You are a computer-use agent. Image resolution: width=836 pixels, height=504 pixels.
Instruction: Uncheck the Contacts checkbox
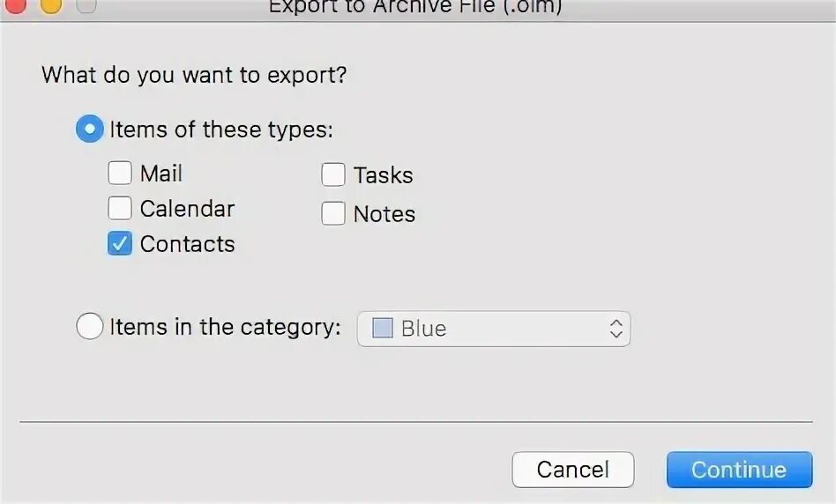(119, 243)
